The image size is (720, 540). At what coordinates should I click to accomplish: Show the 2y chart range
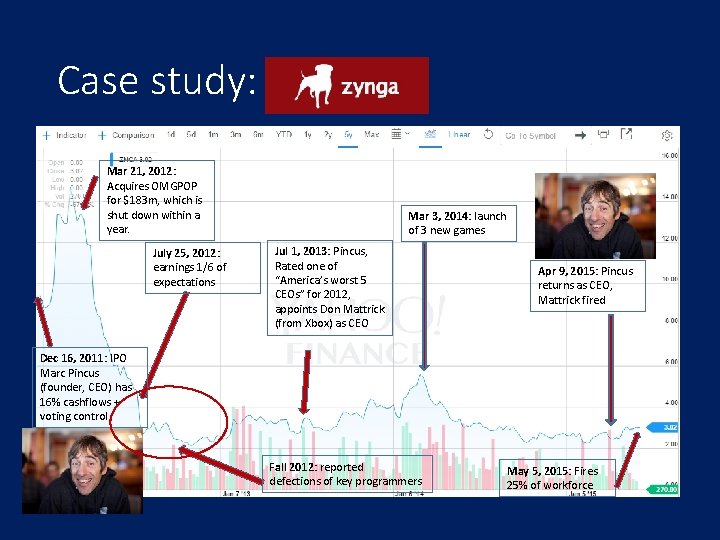pos(328,135)
